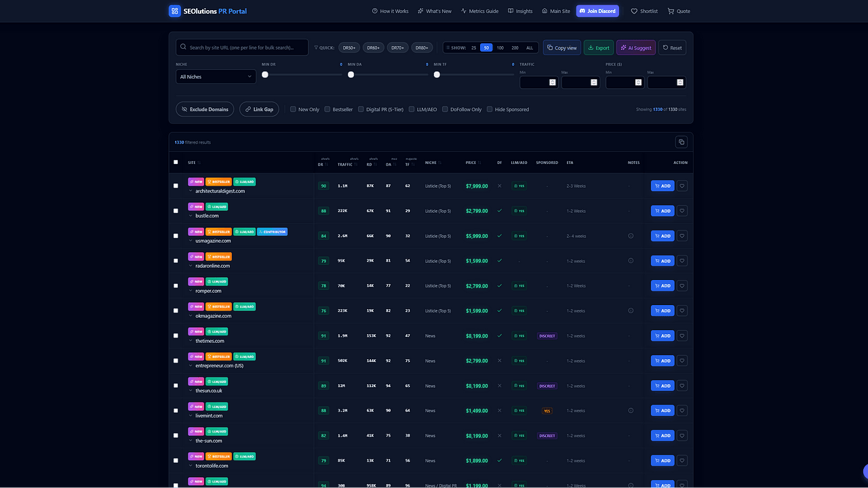Click the Min TF slider handle
Viewport: 868px width, 488px height.
437,75
